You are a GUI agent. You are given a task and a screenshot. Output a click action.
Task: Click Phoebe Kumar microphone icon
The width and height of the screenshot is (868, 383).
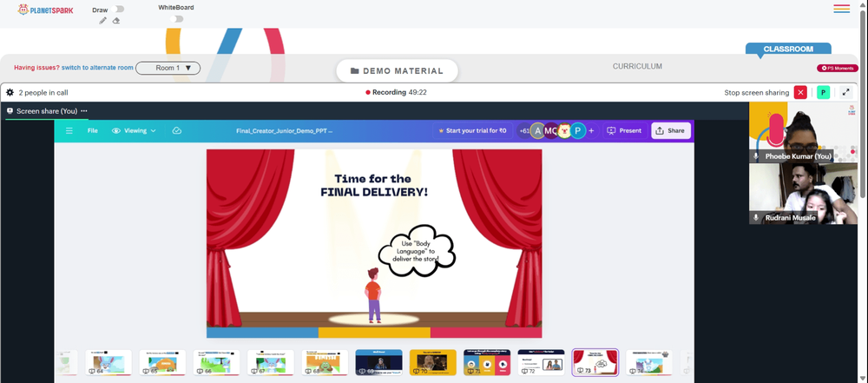pyautogui.click(x=756, y=157)
